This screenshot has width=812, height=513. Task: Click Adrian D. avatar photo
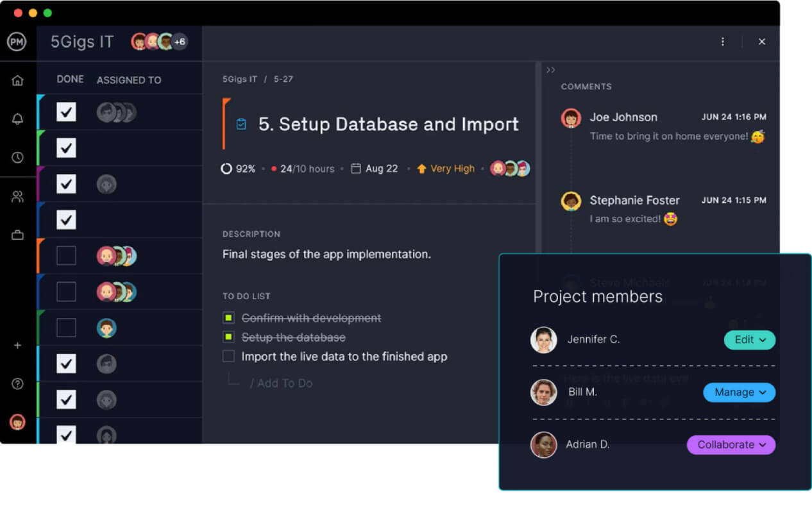point(543,445)
